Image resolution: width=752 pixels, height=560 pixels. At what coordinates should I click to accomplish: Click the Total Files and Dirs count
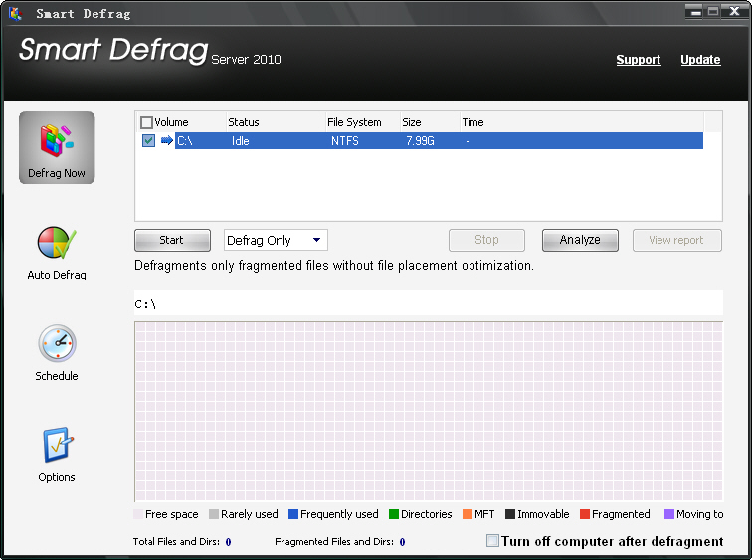pos(229,542)
